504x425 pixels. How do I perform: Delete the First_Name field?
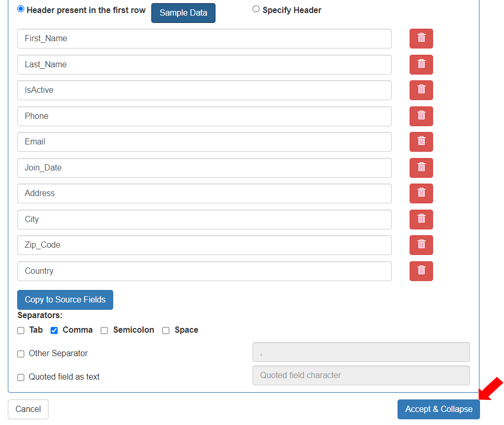pos(421,38)
